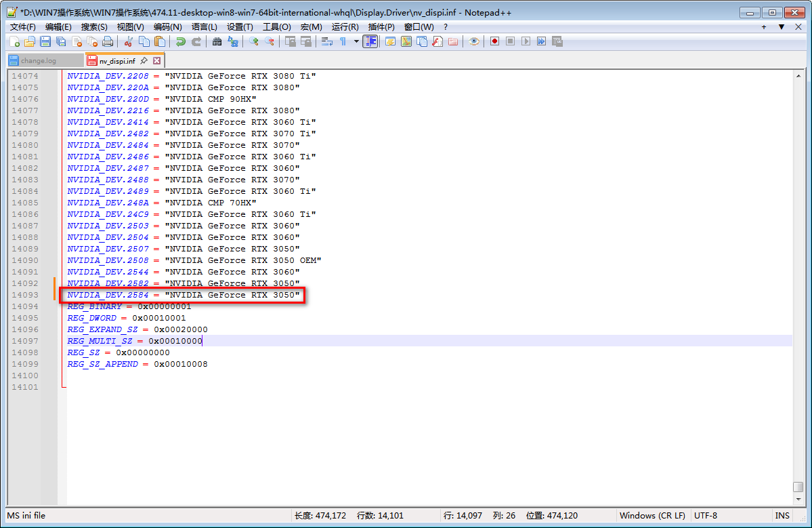This screenshot has width=812, height=528.
Task: Cut selection with the scissors icon
Action: (x=129, y=41)
